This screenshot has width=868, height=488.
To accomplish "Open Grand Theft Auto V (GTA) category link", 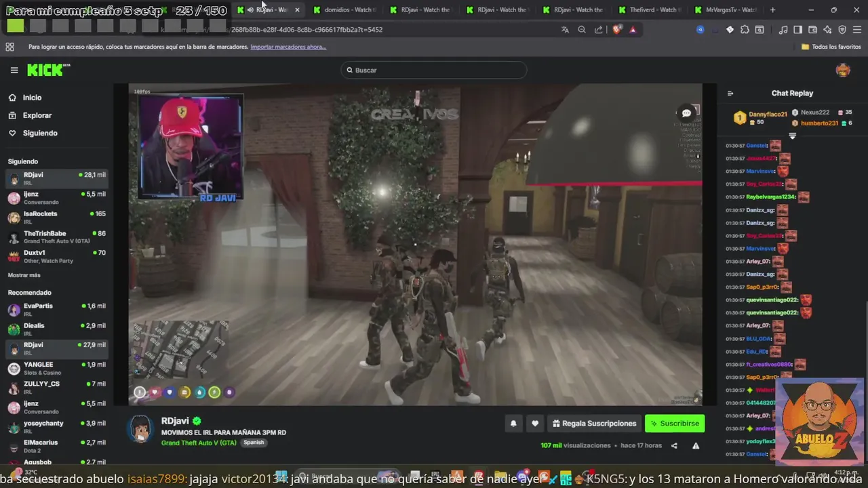I will [x=199, y=443].
